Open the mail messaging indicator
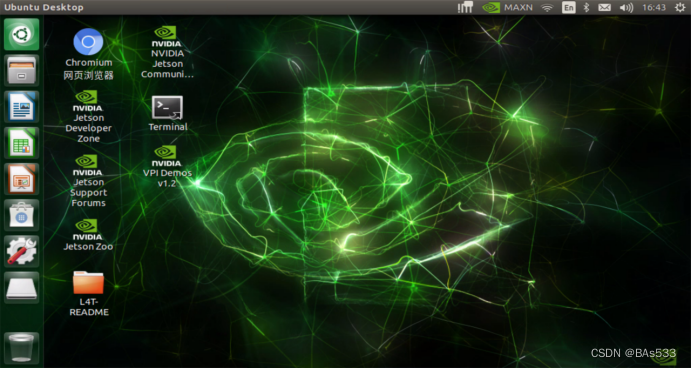This screenshot has height=368, width=692. coord(604,8)
